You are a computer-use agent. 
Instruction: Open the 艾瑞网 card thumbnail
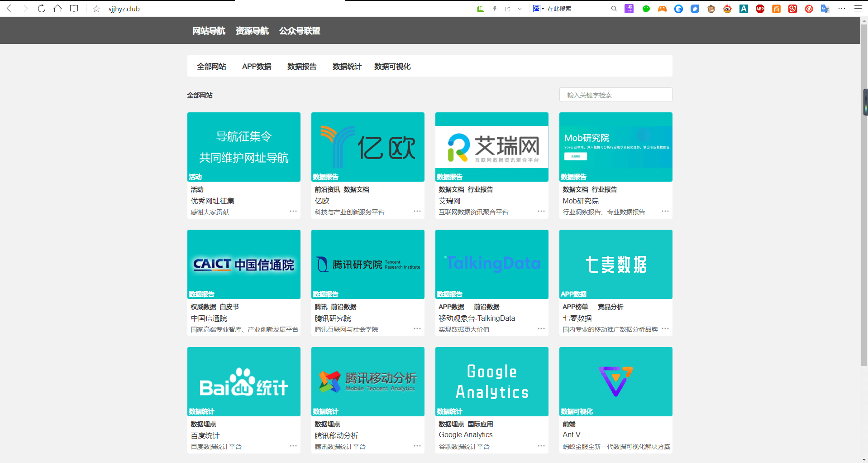(492, 147)
